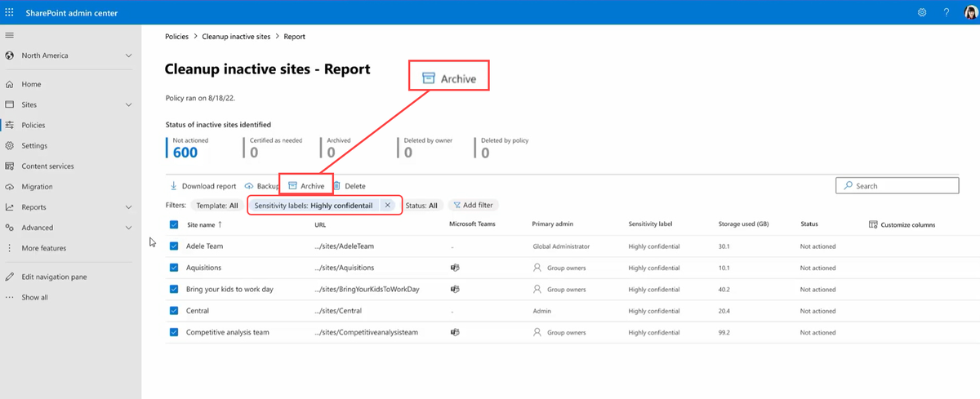Open the app launcher waffle icon
This screenshot has width=980, height=399.
[x=10, y=12]
